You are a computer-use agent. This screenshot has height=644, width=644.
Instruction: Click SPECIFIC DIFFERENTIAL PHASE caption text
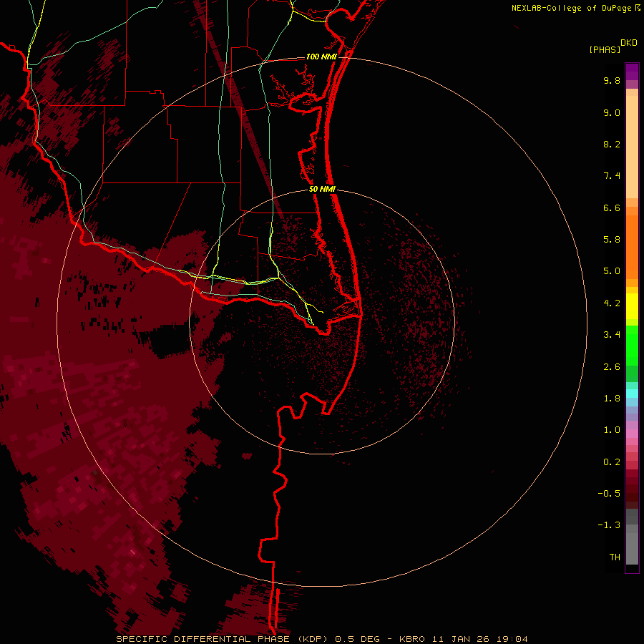[x=203, y=639]
